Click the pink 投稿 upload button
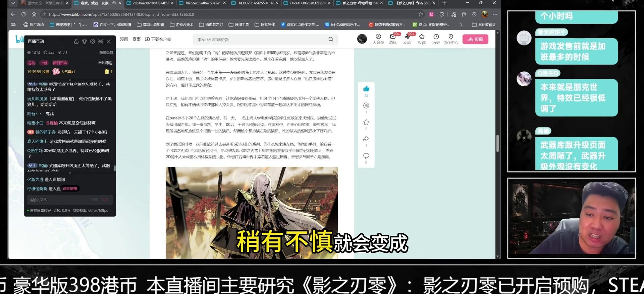Image resolution: width=644 pixels, height=294 pixels. [475, 39]
